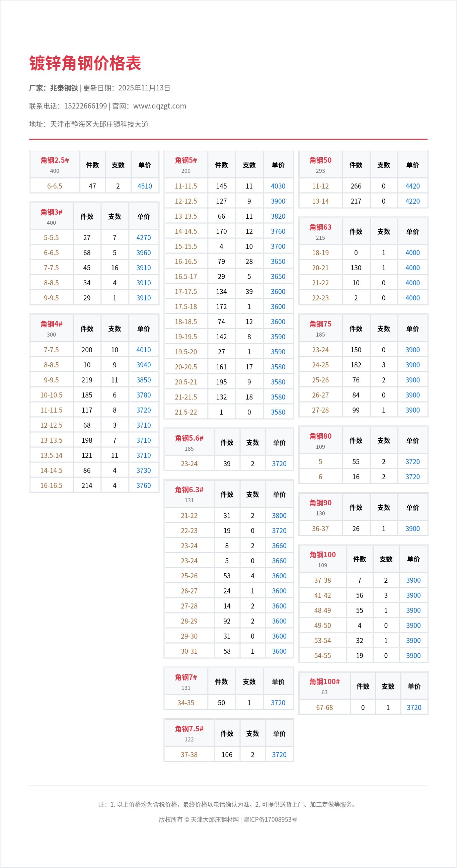This screenshot has width=457, height=868.
Task: Click spec 67-68 in 角钢100# table
Action: point(325,708)
